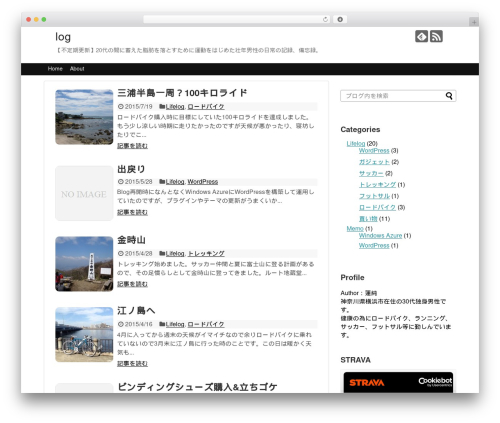Open the Home menu item

tap(55, 69)
